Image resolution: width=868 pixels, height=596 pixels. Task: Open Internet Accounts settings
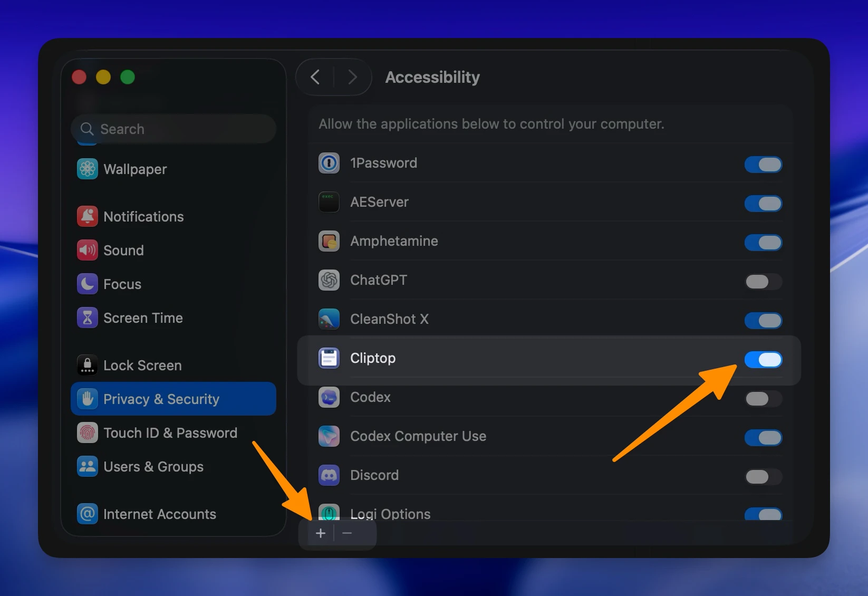(173, 514)
